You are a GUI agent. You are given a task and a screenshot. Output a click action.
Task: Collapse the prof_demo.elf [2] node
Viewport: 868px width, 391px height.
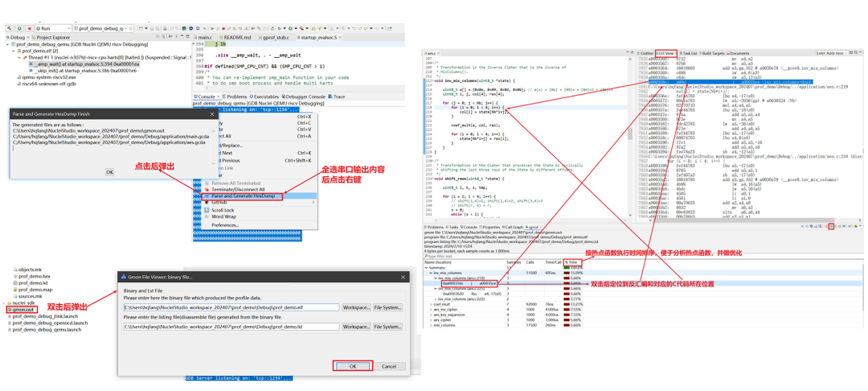tap(14, 51)
